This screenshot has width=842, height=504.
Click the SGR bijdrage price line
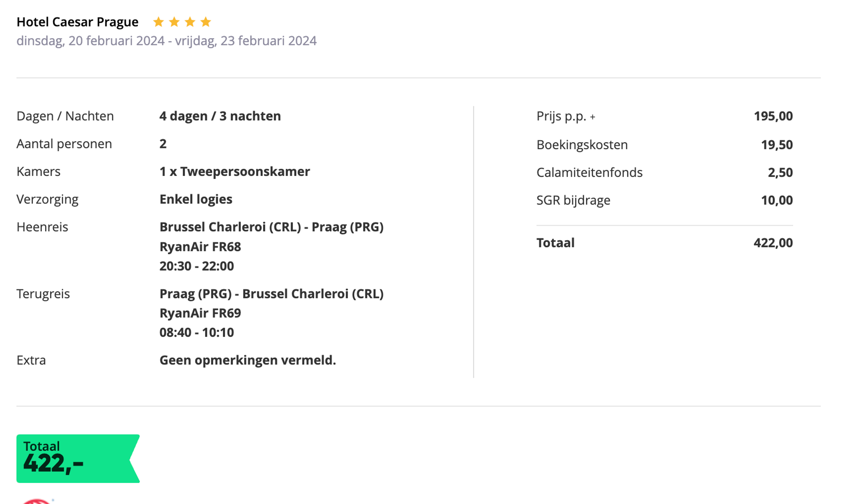[x=665, y=200]
